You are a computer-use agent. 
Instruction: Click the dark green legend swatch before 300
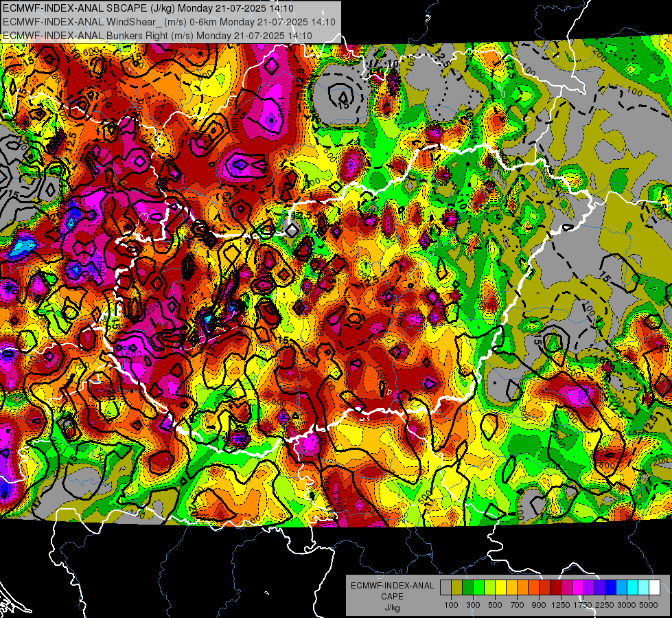click(467, 587)
